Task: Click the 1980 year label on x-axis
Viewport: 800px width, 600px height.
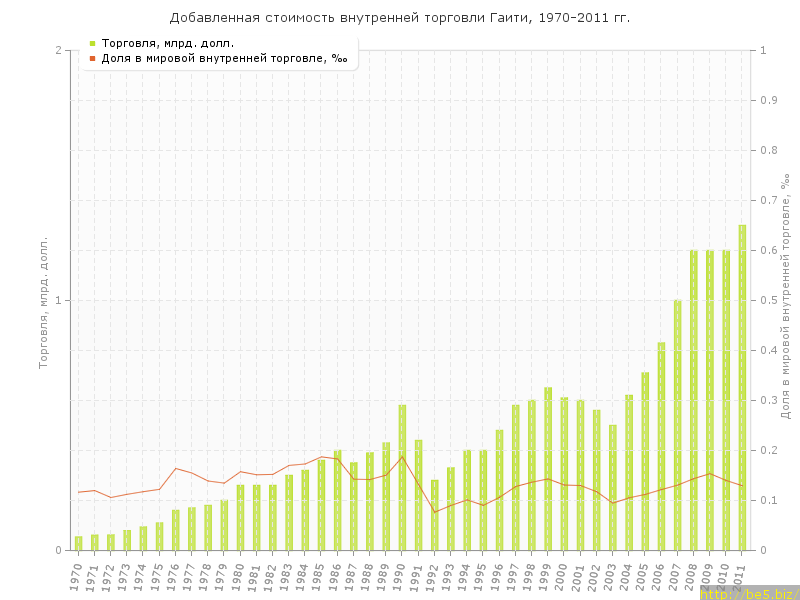Action: tap(238, 574)
